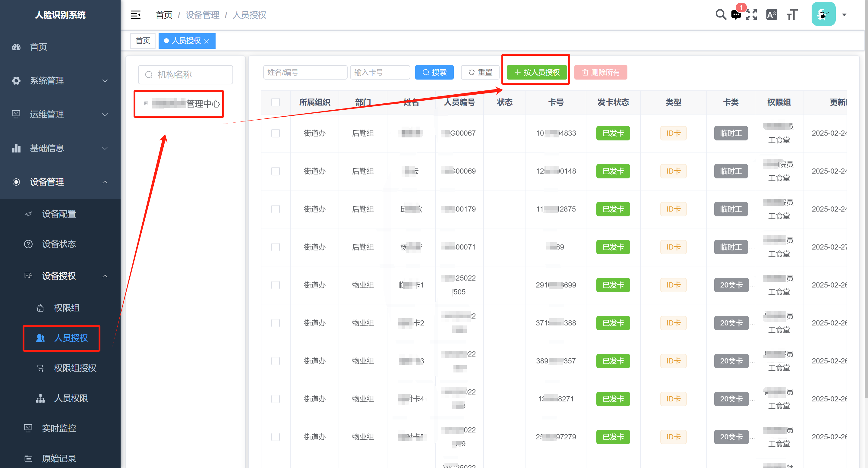The width and height of the screenshot is (868, 468).
Task: Click the 设备授权 sidebar icon
Action: coord(28,276)
